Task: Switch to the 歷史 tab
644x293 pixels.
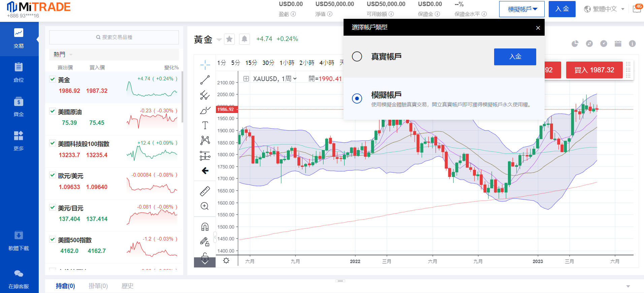Action: 127,286
